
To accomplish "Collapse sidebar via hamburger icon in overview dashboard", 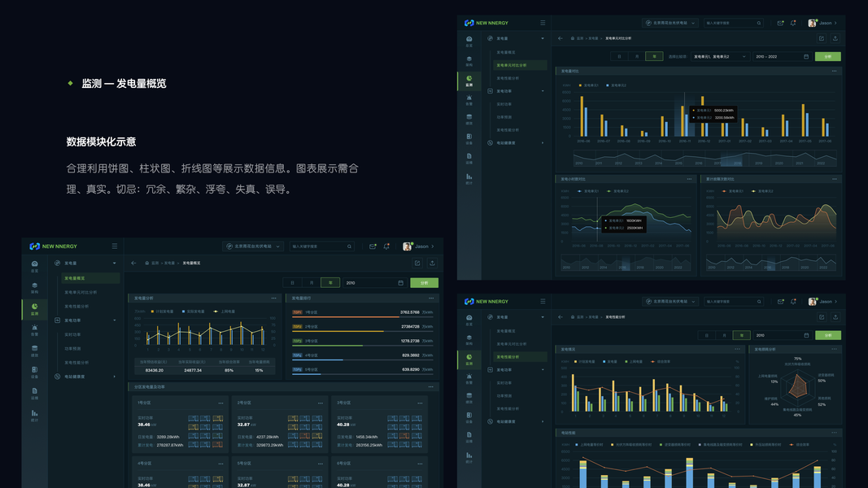I will tap(115, 246).
